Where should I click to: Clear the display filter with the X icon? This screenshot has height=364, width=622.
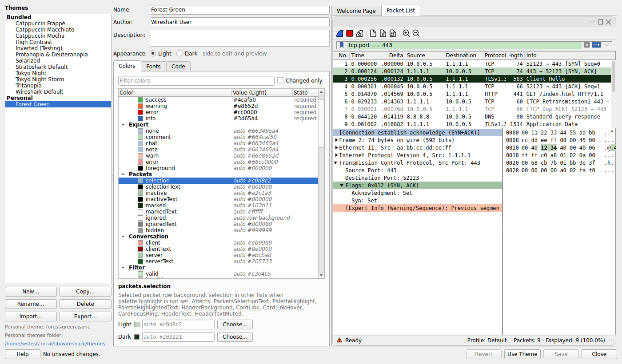click(587, 45)
